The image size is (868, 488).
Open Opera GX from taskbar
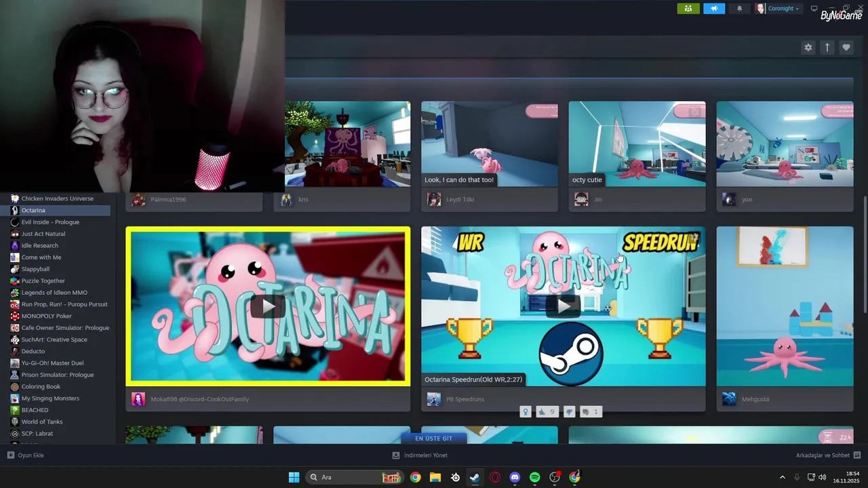coord(495,477)
